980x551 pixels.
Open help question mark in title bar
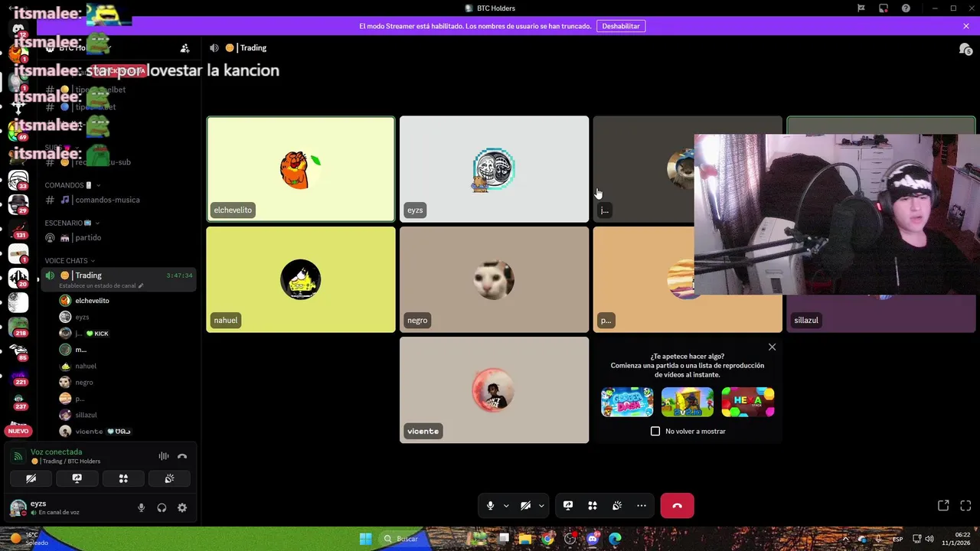tap(906, 8)
